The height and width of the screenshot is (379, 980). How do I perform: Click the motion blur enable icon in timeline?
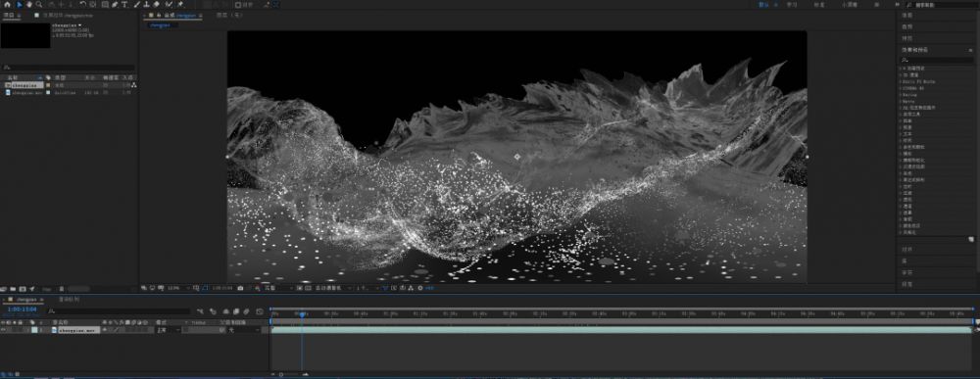click(246, 311)
